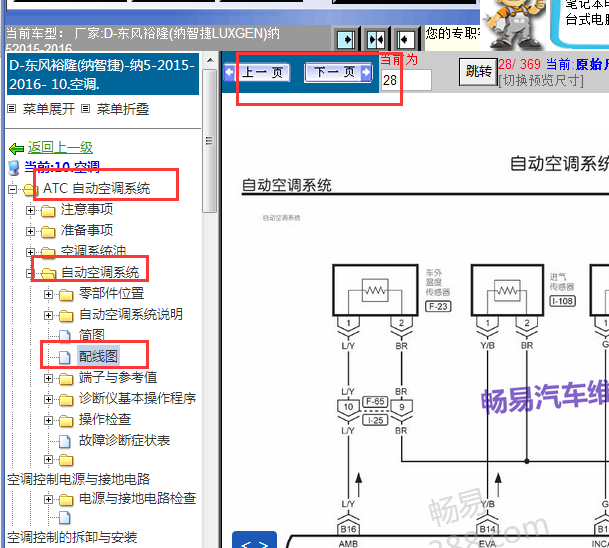Click the mechanic cartoon mascot image
This screenshot has height=548, width=609.
(513, 24)
